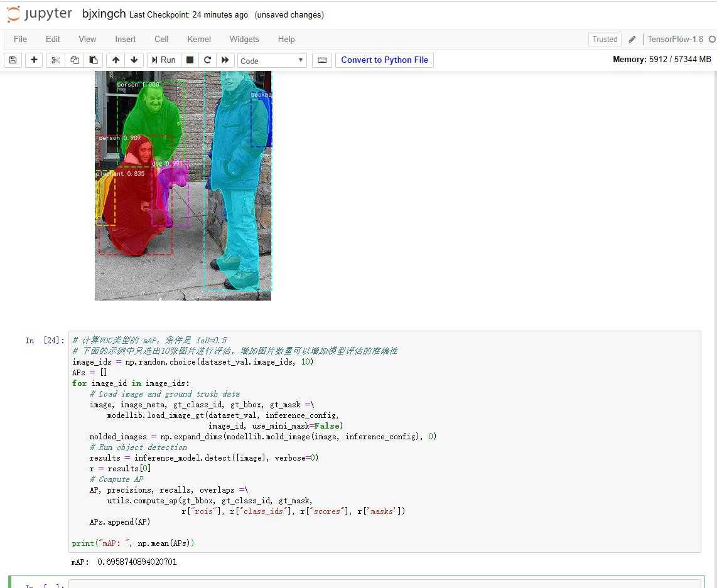Click the print mAP code line
The image size is (717, 588).
tap(133, 543)
